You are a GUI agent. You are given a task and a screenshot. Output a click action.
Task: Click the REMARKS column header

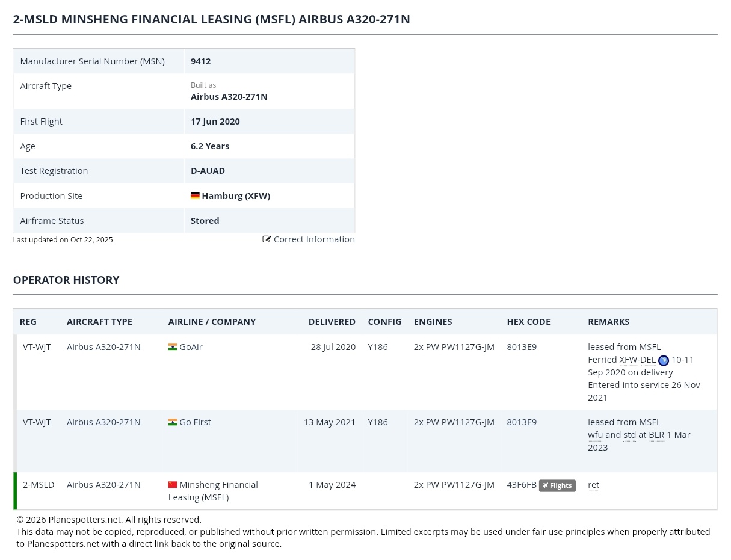[608, 322]
